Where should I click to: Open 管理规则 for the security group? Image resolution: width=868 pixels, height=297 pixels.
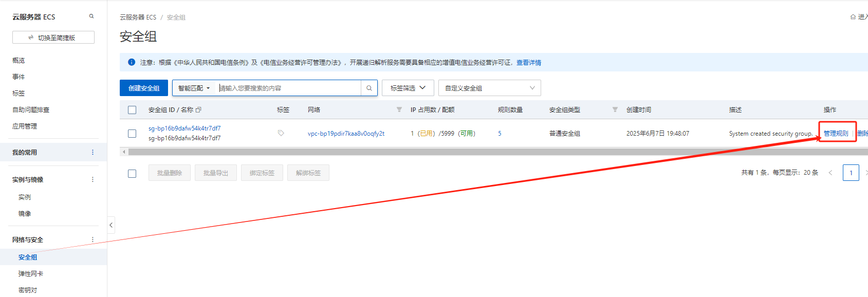pos(836,133)
